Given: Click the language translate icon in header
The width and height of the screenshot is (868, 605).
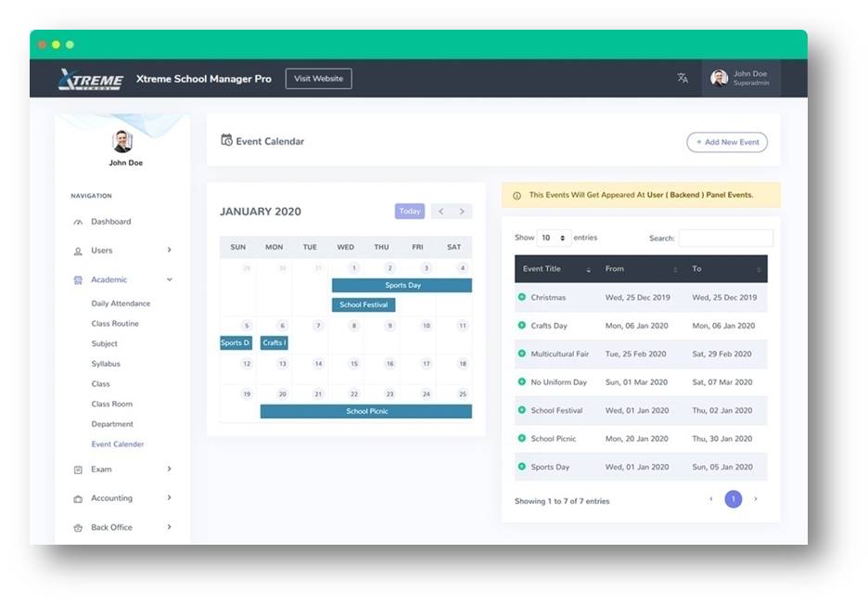Looking at the screenshot, I should click(x=683, y=79).
